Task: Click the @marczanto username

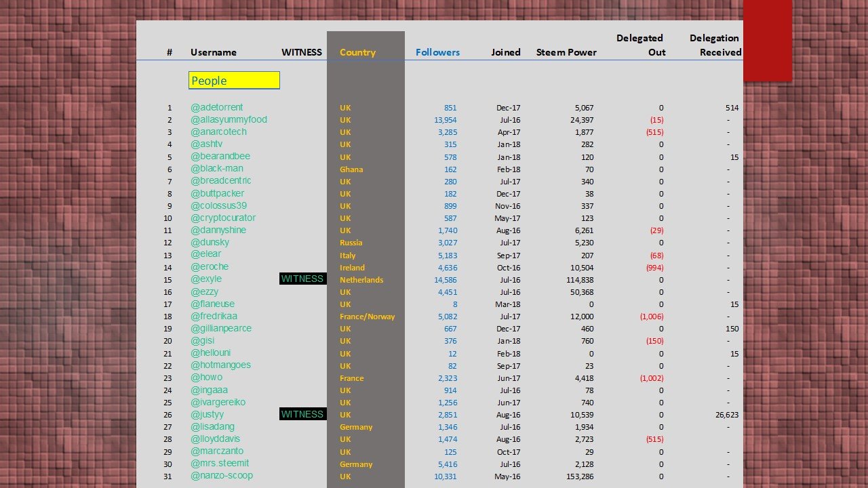Action: coord(216,451)
